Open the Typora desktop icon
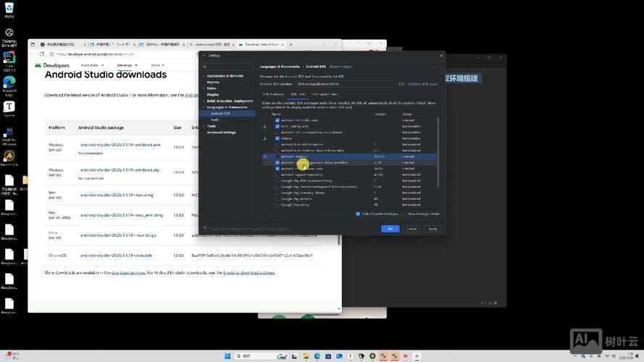The width and height of the screenshot is (644, 362). click(x=9, y=109)
